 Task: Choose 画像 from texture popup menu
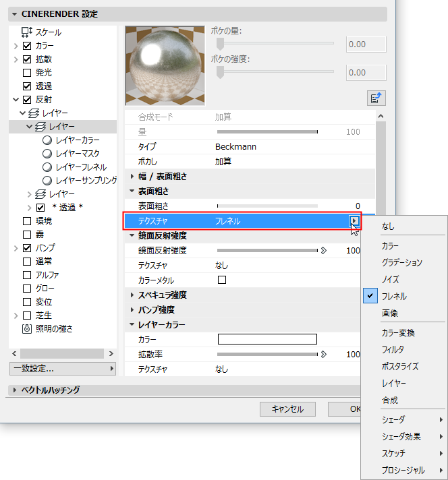390,313
